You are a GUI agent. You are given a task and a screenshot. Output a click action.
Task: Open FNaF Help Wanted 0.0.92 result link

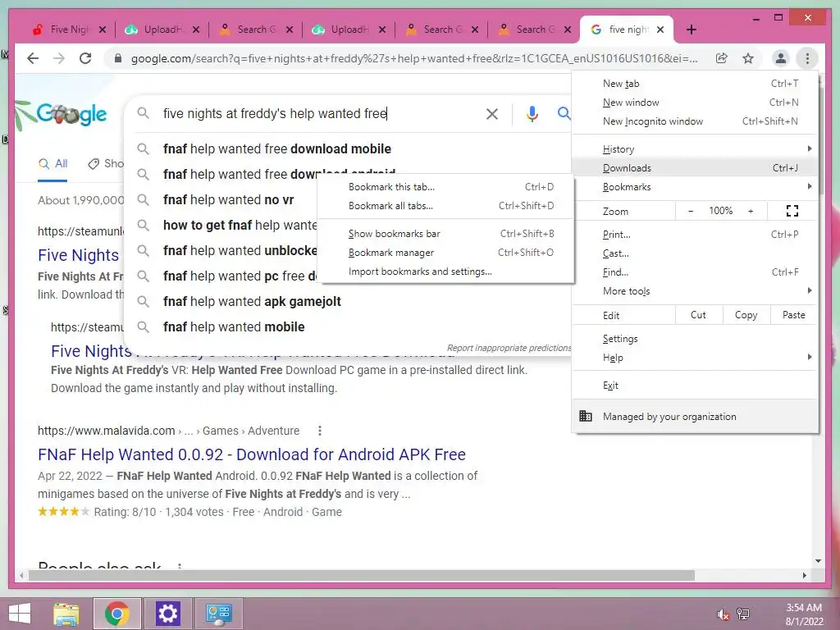pyautogui.click(x=252, y=454)
